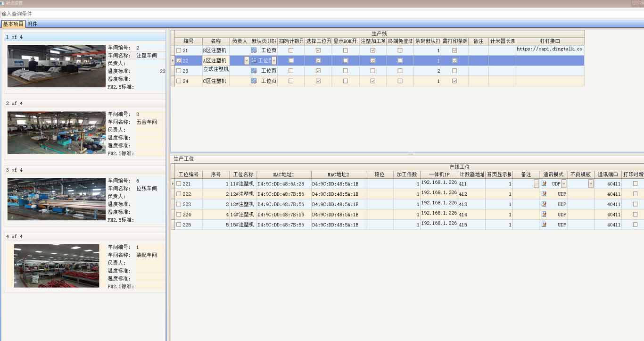Select the 五金车间 workshop photo
The height and width of the screenshot is (341, 644).
57,133
